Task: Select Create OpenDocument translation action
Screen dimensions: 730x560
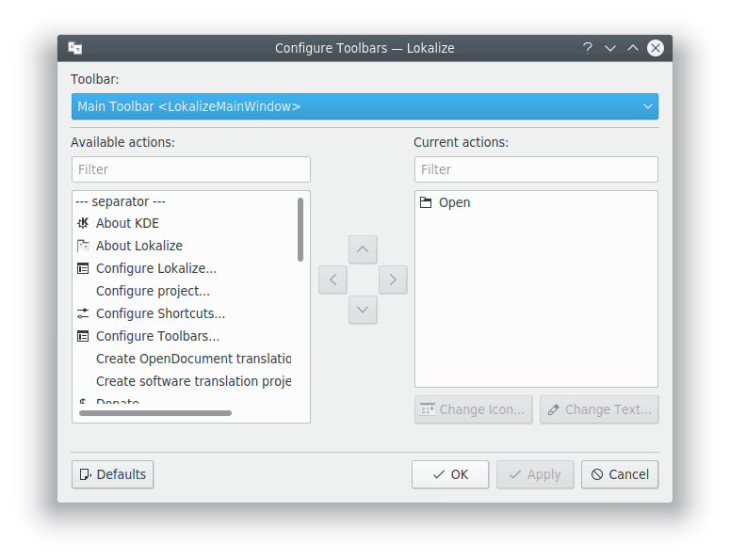Action: pyautogui.click(x=194, y=359)
